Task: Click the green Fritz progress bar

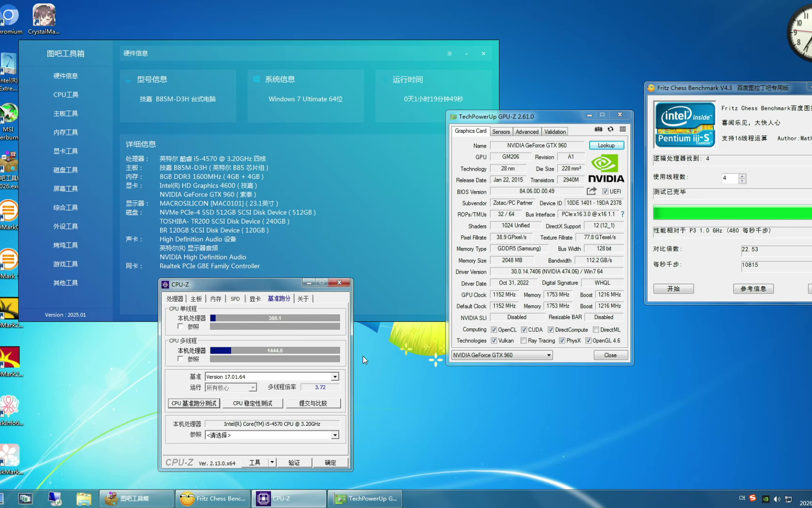Action: pyautogui.click(x=733, y=212)
